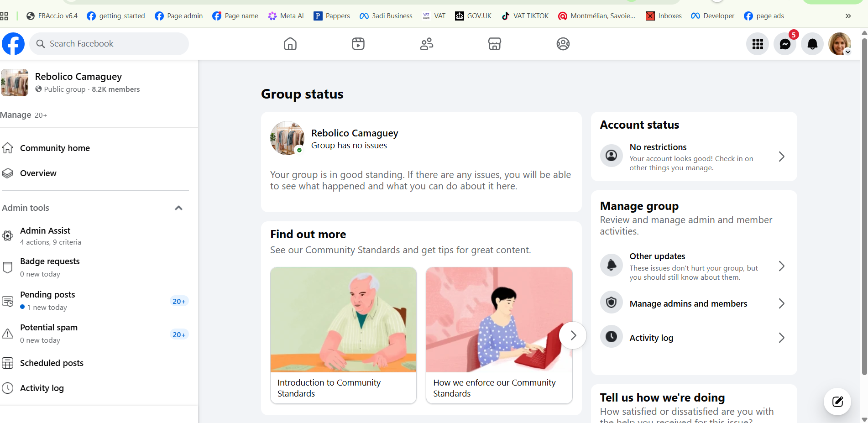
Task: Click the chevron beside Manage admins and members
Action: 781,303
